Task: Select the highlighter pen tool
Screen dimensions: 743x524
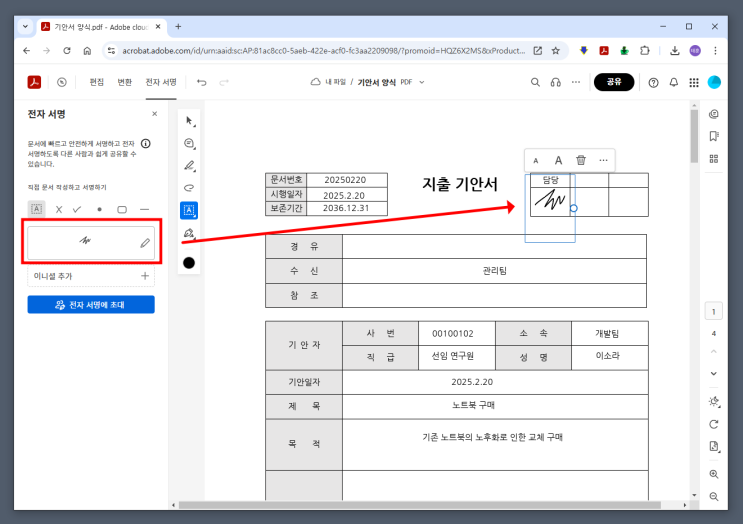Action: (x=189, y=165)
